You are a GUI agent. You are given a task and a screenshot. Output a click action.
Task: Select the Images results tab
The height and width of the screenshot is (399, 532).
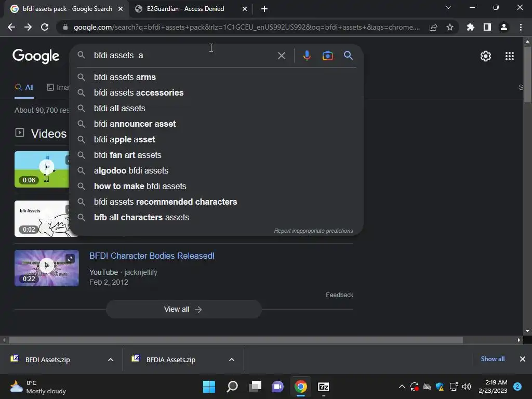pos(58,87)
